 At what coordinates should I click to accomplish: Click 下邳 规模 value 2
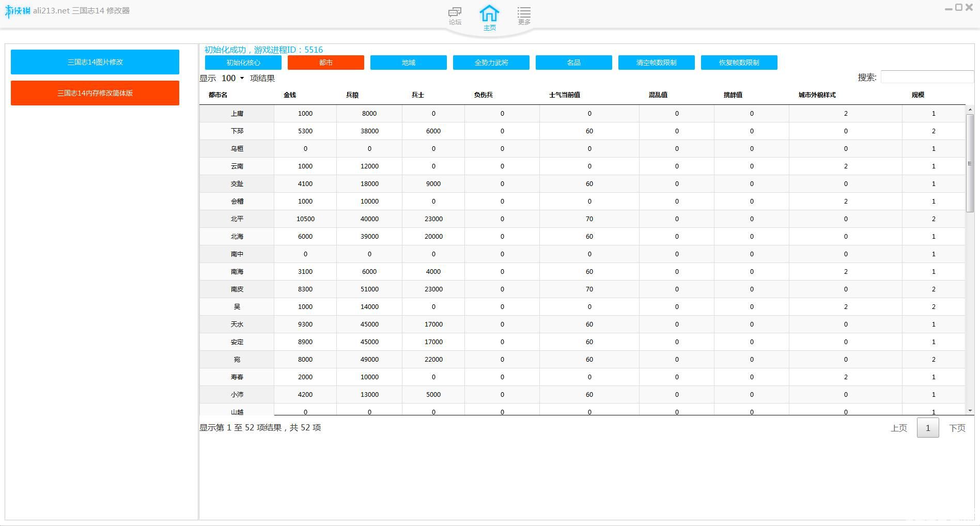click(934, 131)
